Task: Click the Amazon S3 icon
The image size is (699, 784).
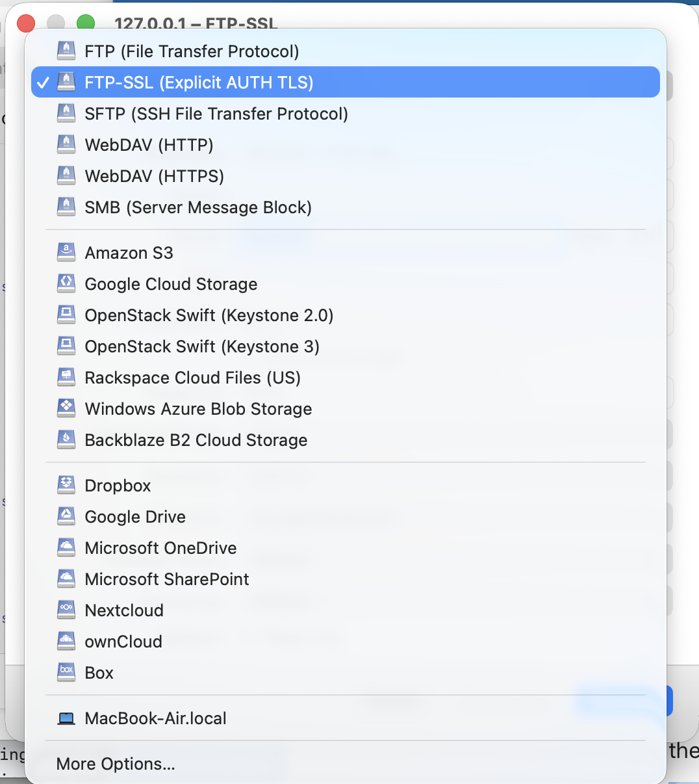Action: tap(66, 253)
